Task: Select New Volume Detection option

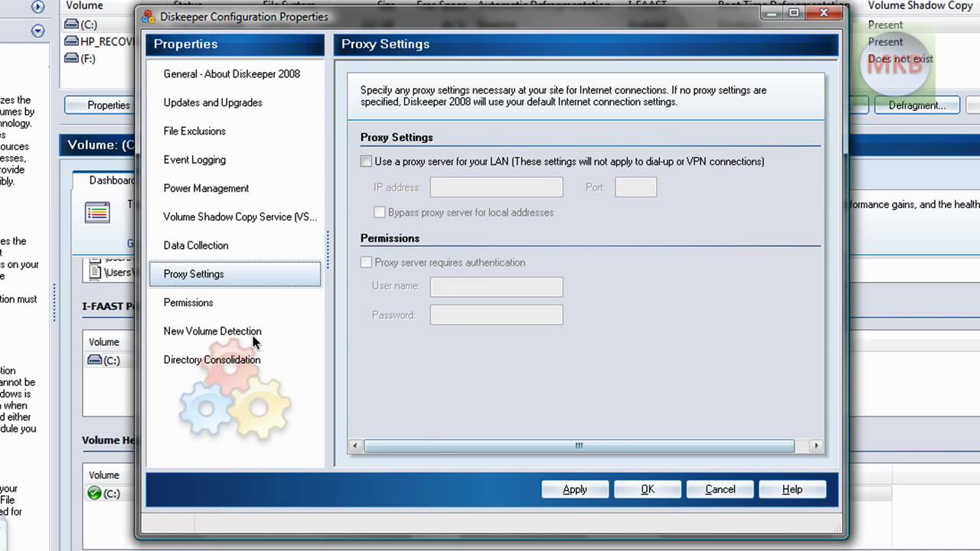Action: [212, 331]
